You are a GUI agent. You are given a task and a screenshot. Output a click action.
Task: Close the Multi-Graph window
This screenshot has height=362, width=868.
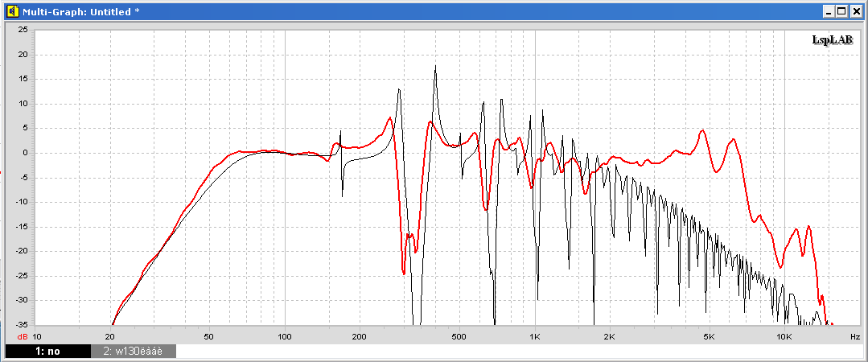point(855,11)
